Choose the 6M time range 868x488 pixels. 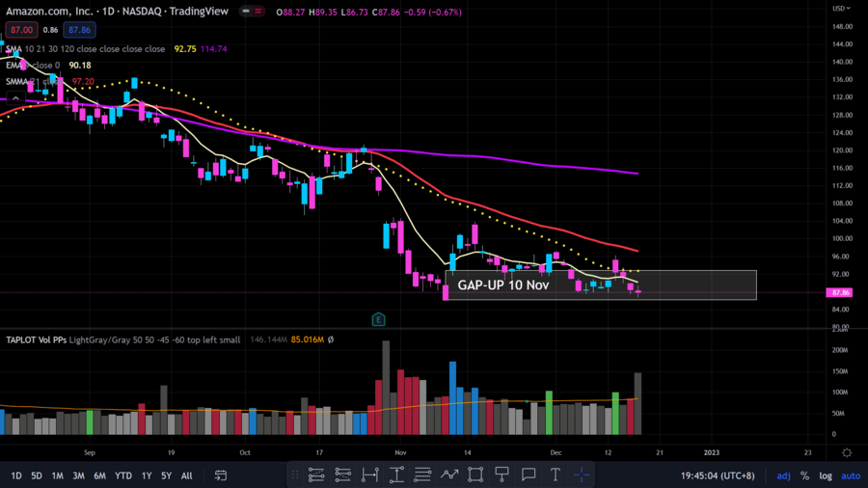pos(99,475)
